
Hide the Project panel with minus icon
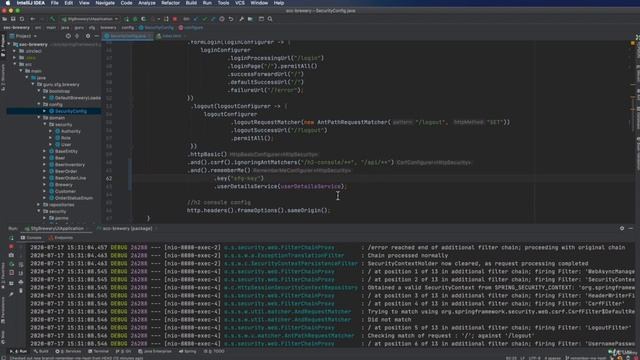97,36
